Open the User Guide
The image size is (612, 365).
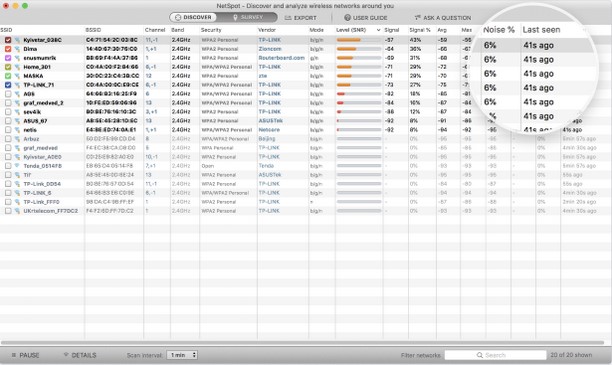[365, 18]
